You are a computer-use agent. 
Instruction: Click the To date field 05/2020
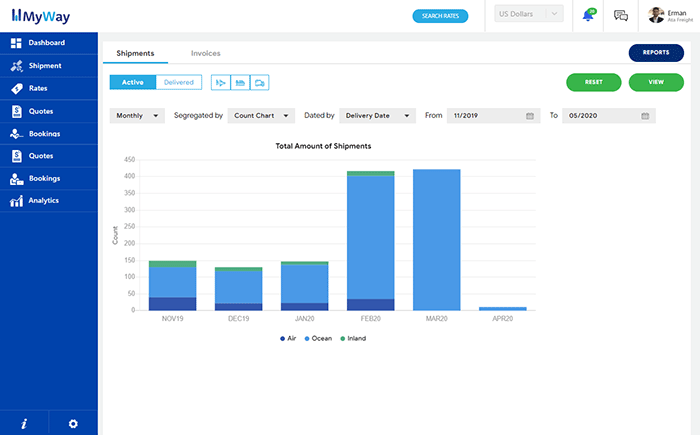coord(608,116)
